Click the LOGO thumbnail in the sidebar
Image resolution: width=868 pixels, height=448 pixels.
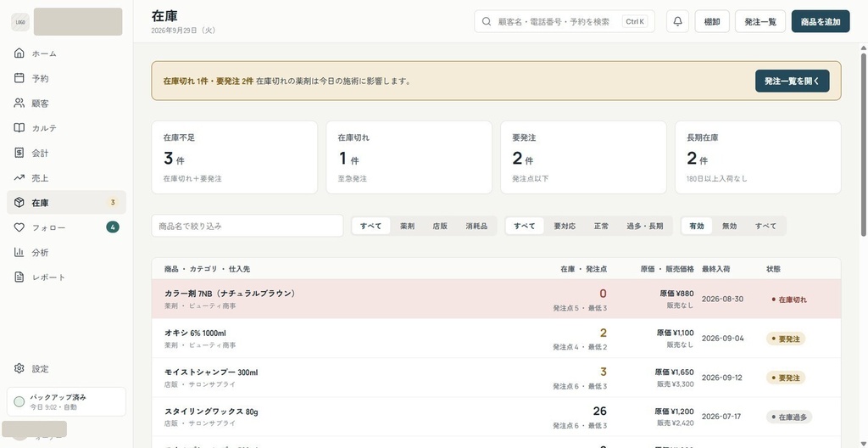20,22
